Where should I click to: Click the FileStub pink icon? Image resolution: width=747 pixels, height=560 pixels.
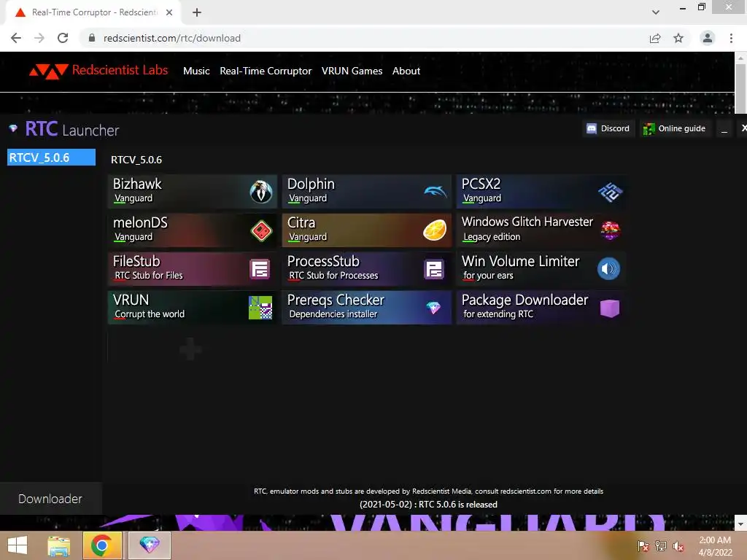point(260,269)
